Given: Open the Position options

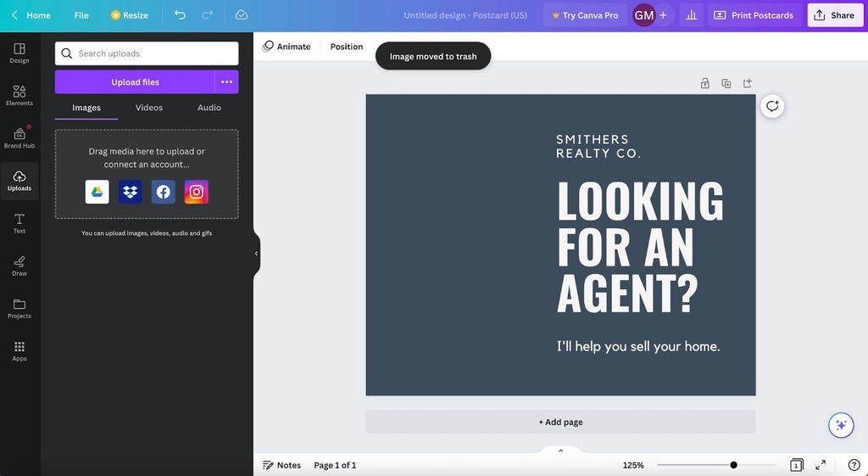Looking at the screenshot, I should 347,47.
